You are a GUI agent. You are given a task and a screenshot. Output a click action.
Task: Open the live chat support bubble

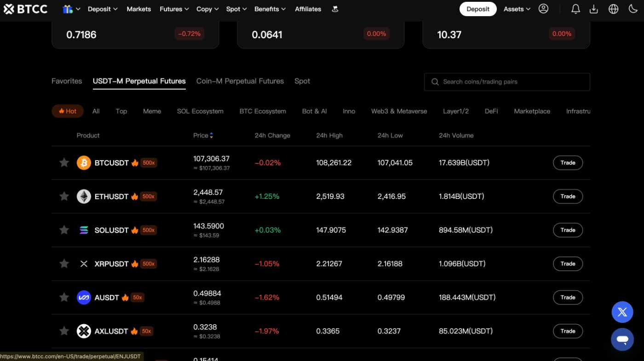[x=622, y=340]
